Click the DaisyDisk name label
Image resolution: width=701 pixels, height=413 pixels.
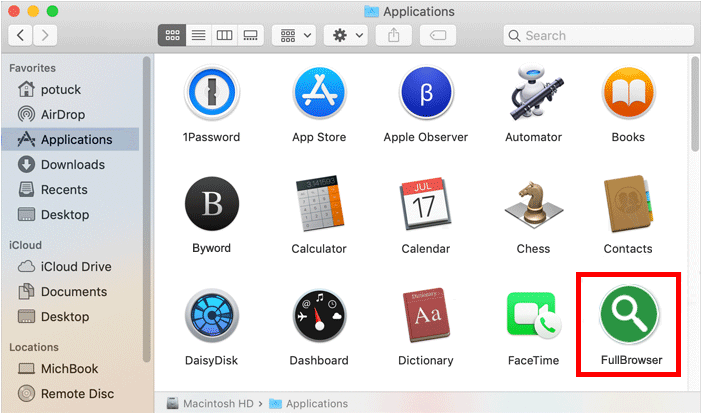click(211, 360)
